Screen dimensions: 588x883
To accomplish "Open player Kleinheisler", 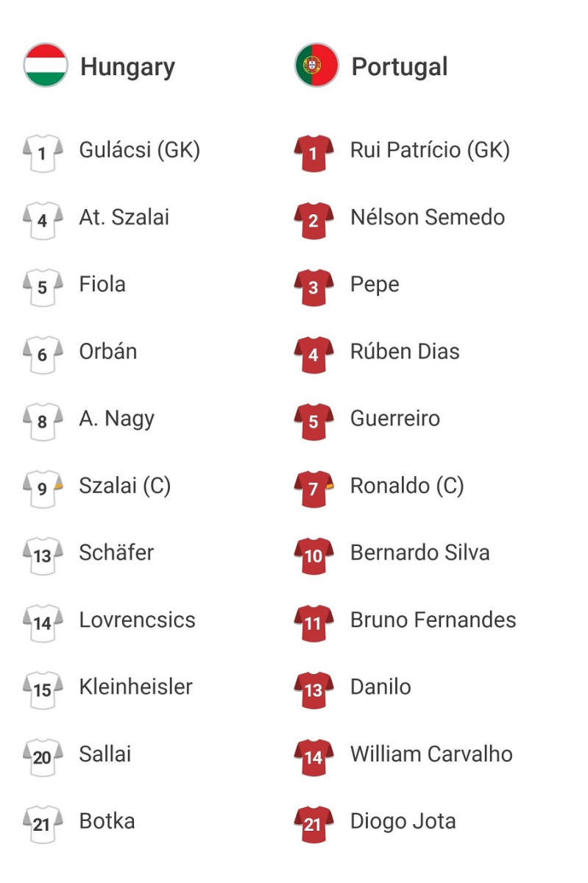I will (135, 687).
